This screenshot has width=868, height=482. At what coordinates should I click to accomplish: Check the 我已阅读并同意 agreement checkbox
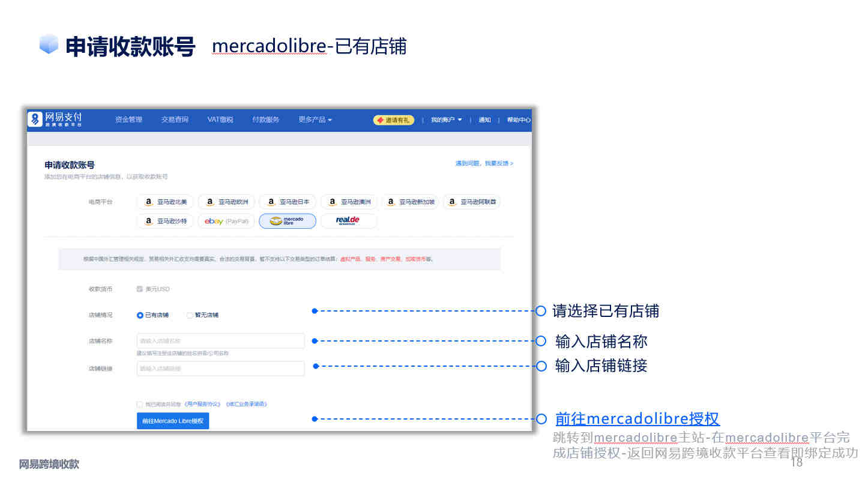click(x=140, y=405)
